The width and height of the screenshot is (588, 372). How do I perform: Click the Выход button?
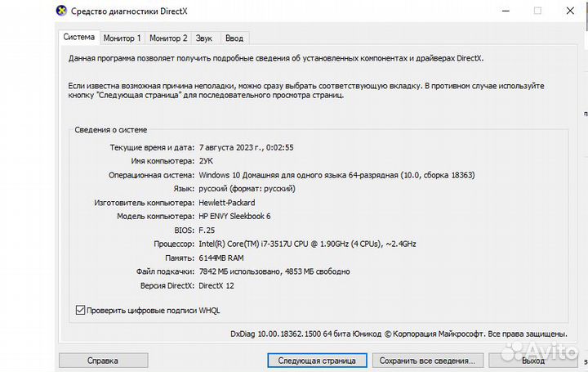pyautogui.click(x=532, y=361)
